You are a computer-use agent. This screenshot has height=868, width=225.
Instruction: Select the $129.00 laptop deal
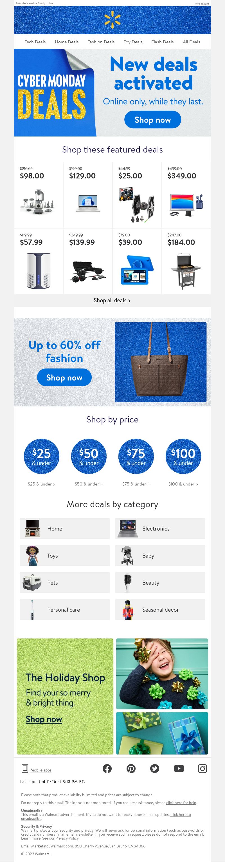point(88,195)
